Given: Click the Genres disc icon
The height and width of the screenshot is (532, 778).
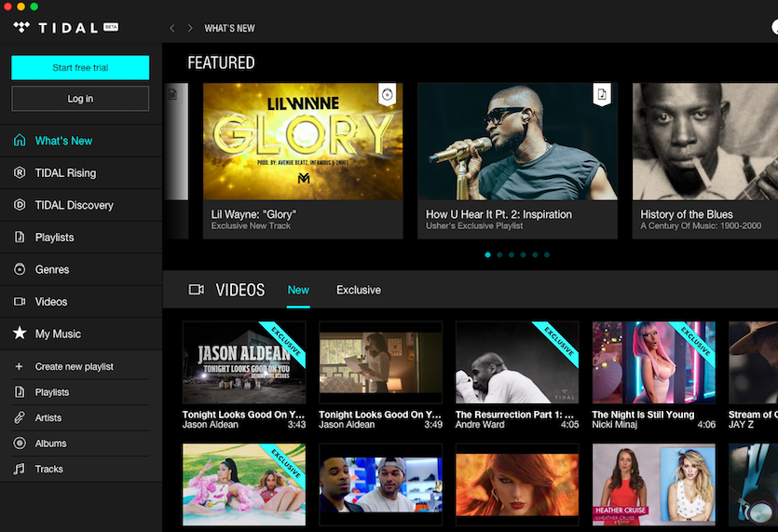Looking at the screenshot, I should (20, 269).
